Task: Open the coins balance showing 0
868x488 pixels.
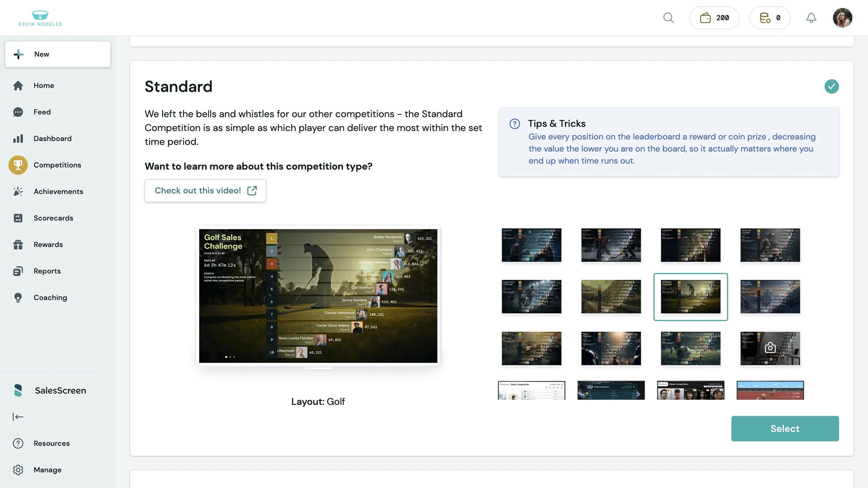Action: 770,18
